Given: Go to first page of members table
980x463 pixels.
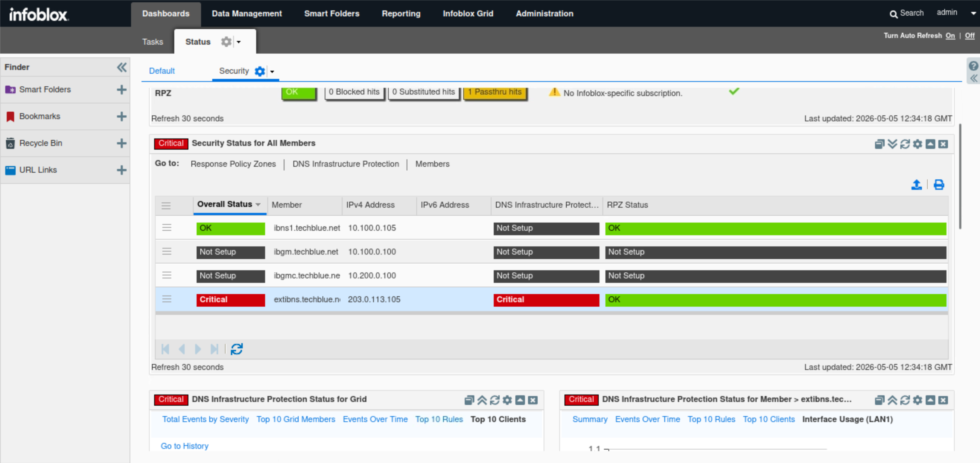Looking at the screenshot, I should click(165, 349).
